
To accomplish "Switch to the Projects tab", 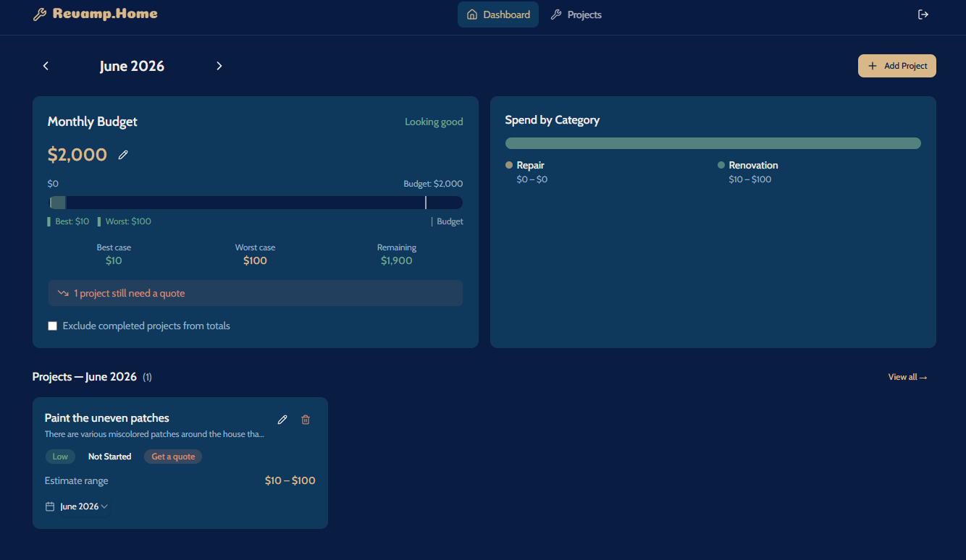I will click(x=576, y=14).
